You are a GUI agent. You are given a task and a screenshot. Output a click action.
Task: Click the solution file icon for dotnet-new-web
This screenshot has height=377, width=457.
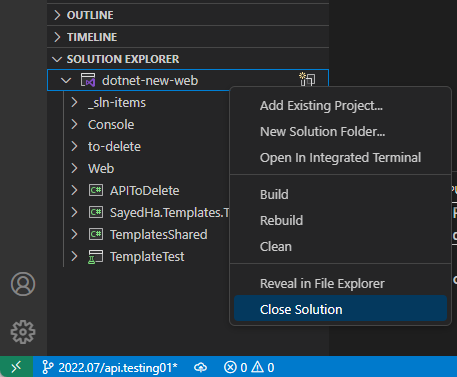pos(88,80)
